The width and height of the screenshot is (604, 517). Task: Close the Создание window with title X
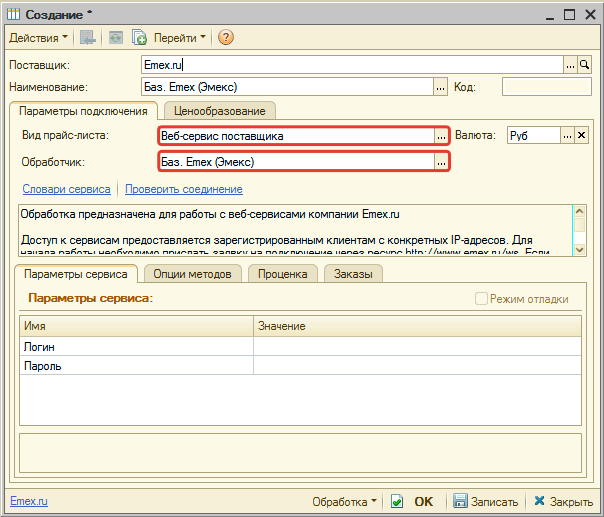point(590,15)
